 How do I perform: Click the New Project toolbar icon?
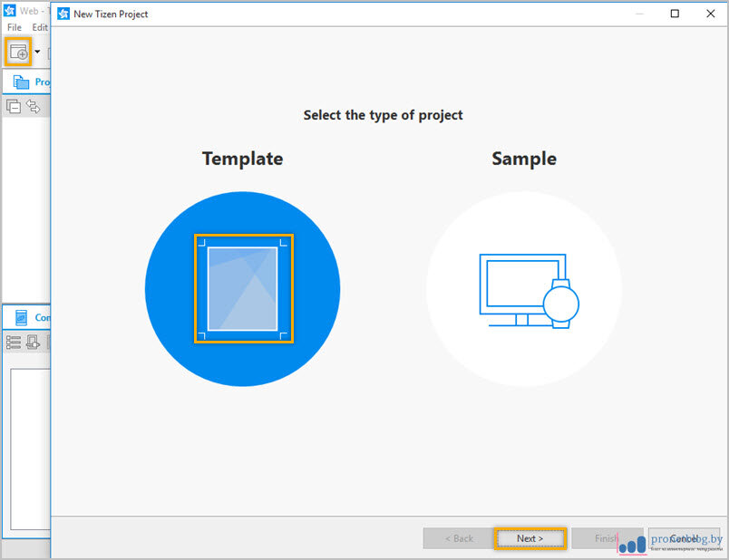tap(18, 52)
